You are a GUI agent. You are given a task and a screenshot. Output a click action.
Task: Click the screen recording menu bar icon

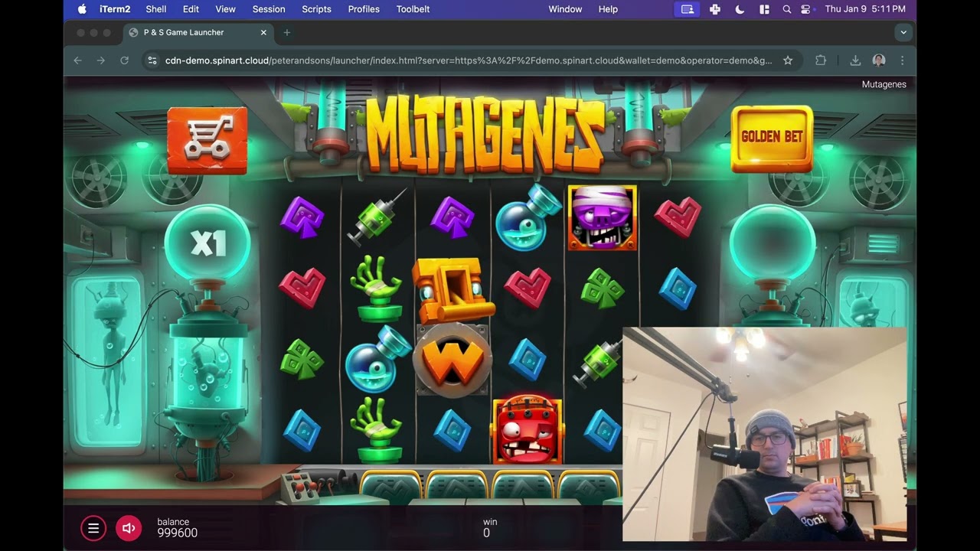(x=687, y=9)
